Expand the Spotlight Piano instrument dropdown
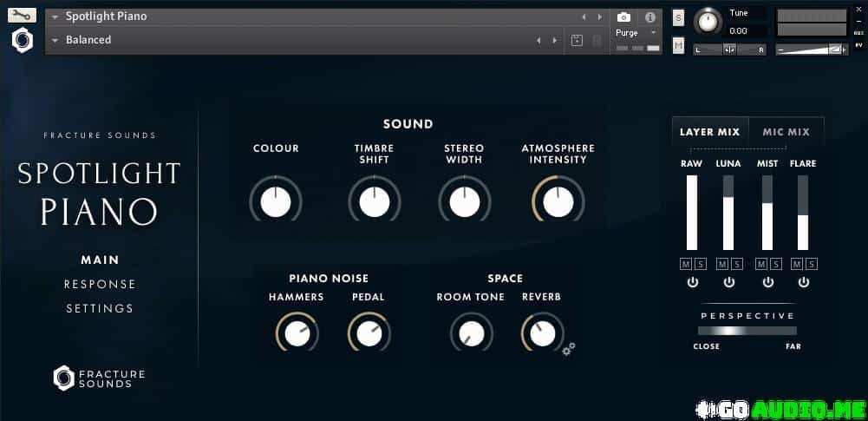868x421 pixels. coord(55,16)
